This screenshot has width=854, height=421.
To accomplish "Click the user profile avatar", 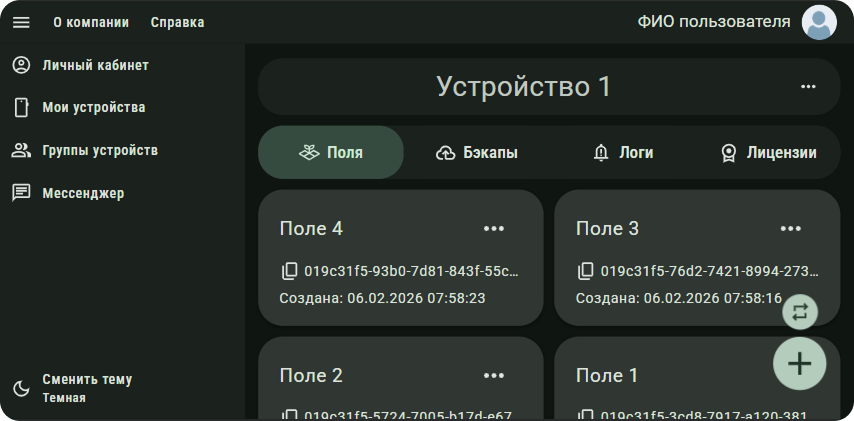I will click(819, 22).
